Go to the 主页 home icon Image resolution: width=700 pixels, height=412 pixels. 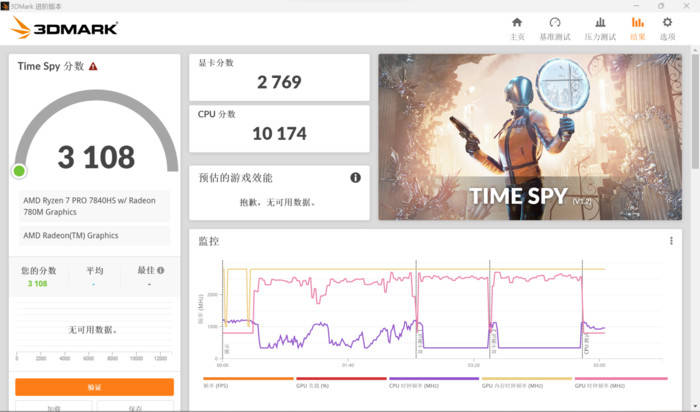point(516,27)
